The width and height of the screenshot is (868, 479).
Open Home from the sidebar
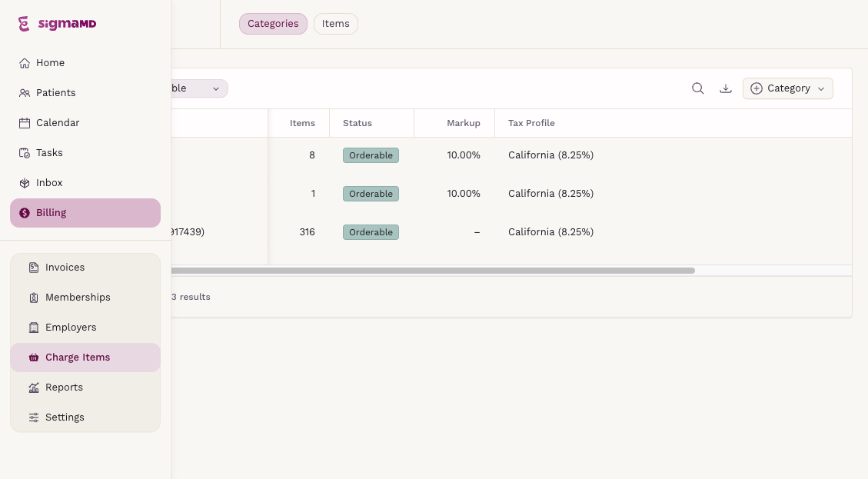(x=85, y=63)
